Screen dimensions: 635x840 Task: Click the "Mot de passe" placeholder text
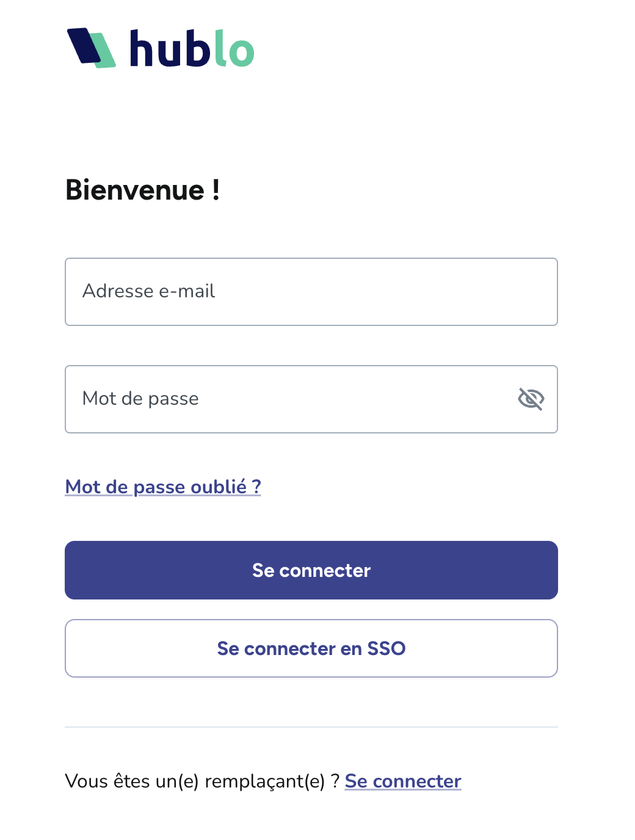click(140, 399)
